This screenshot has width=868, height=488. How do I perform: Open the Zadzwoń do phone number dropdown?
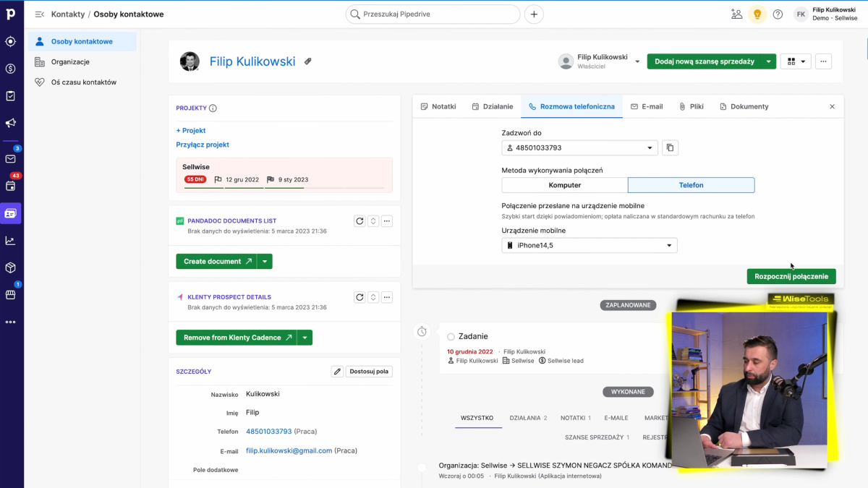click(580, 147)
